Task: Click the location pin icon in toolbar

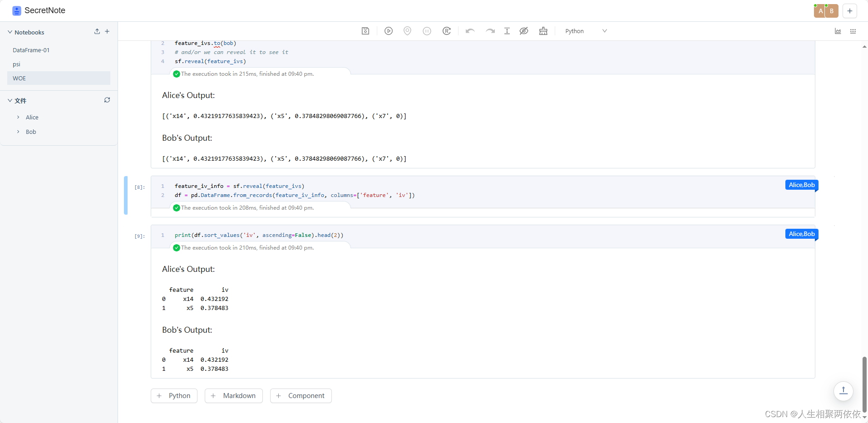Action: coord(408,31)
